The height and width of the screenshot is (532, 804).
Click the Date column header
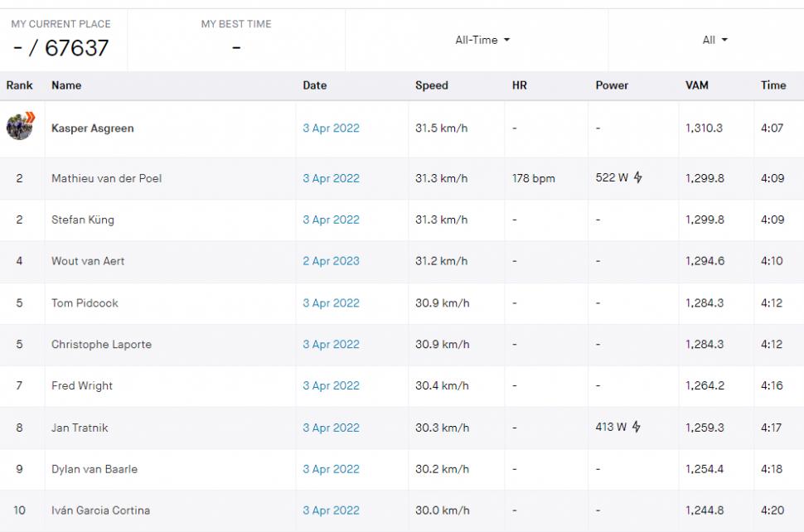coord(315,85)
